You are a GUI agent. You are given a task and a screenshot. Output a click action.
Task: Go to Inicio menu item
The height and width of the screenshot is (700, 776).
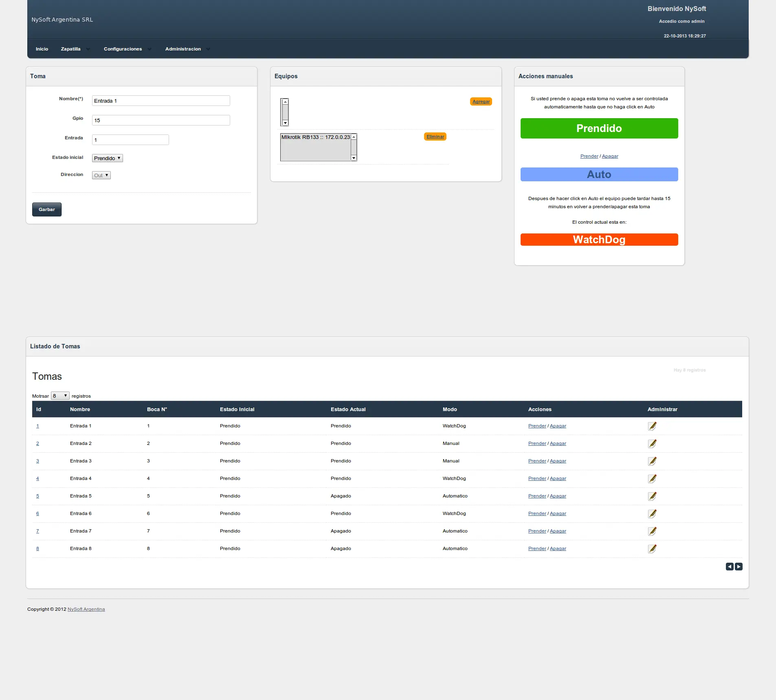pos(42,49)
